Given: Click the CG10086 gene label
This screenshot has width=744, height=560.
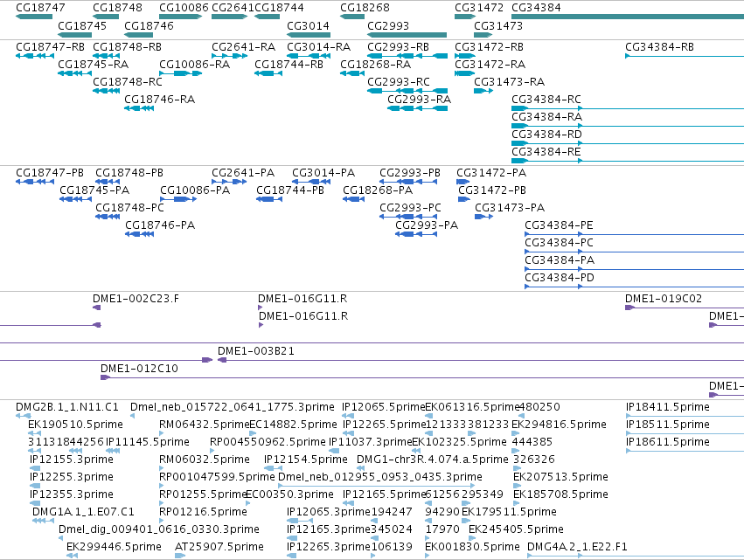Looking at the screenshot, I should click(184, 8).
